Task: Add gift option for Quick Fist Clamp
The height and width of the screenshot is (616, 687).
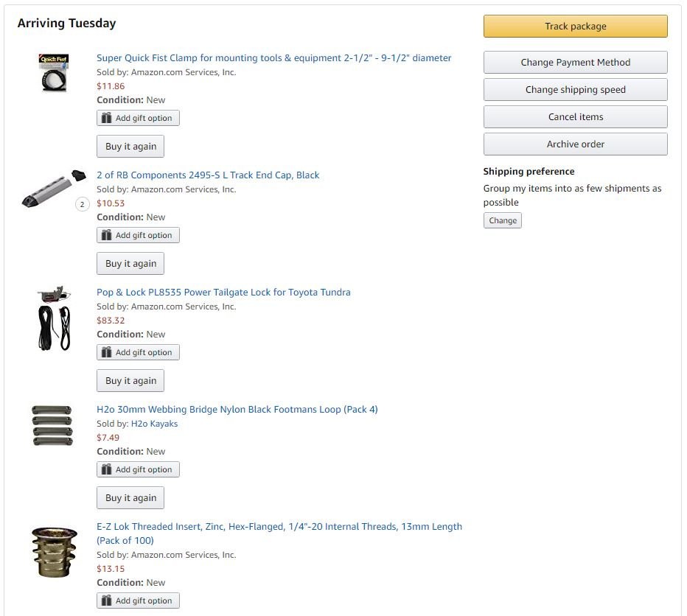Action: tap(138, 118)
